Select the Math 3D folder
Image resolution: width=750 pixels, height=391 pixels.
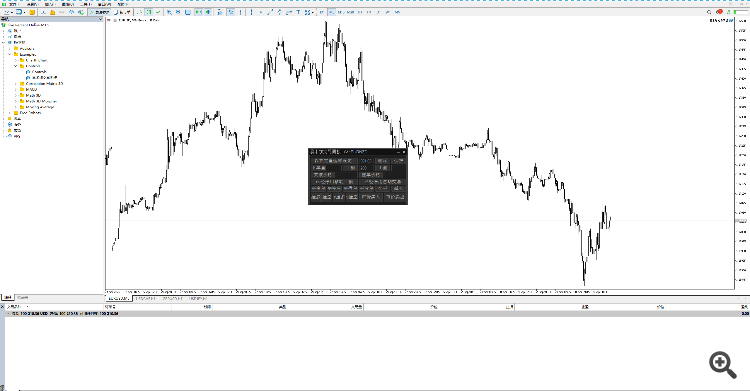coord(33,95)
